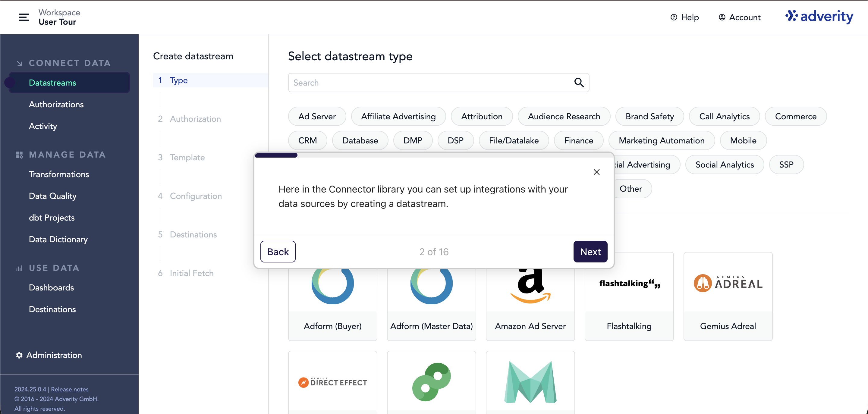Select the green circles connector logo

431,382
